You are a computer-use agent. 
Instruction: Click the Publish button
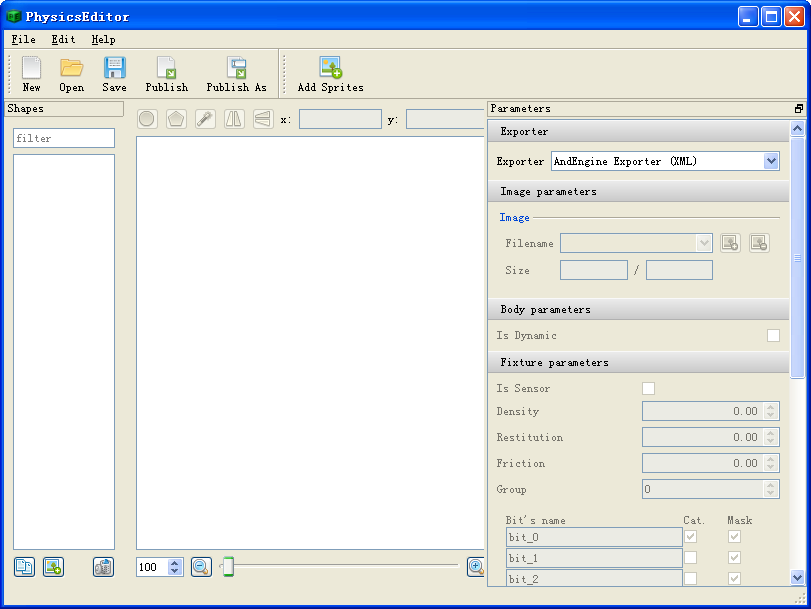pyautogui.click(x=166, y=68)
